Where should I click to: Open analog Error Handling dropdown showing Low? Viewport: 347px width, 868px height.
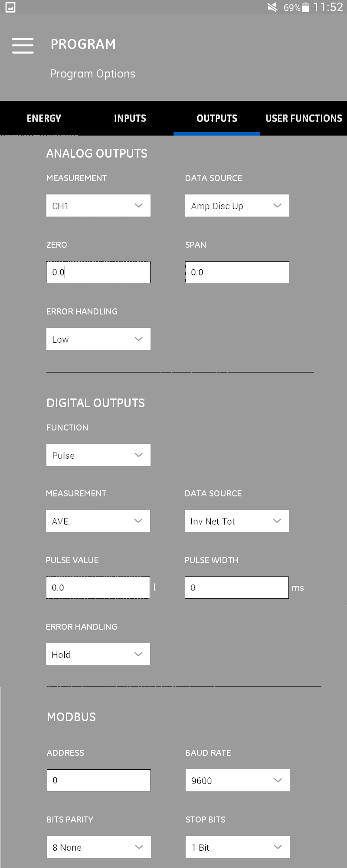point(98,339)
